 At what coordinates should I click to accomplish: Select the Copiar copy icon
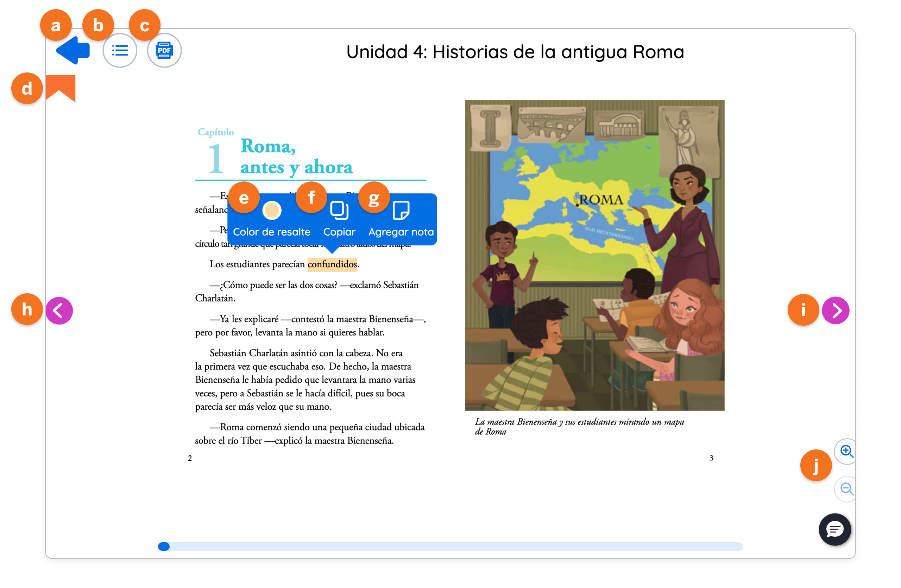[339, 211]
